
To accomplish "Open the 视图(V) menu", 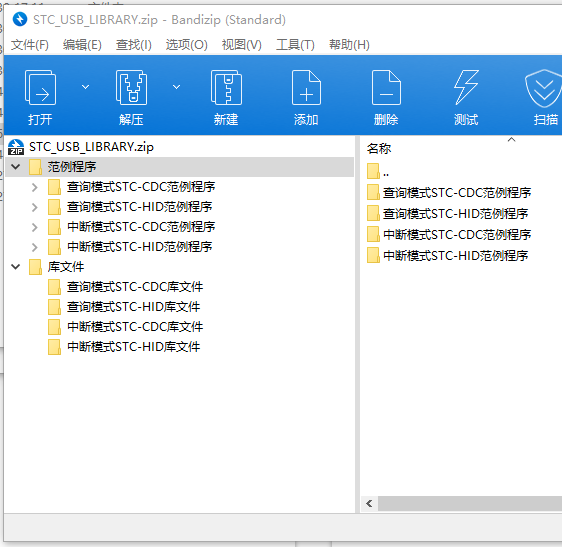I will pos(242,45).
